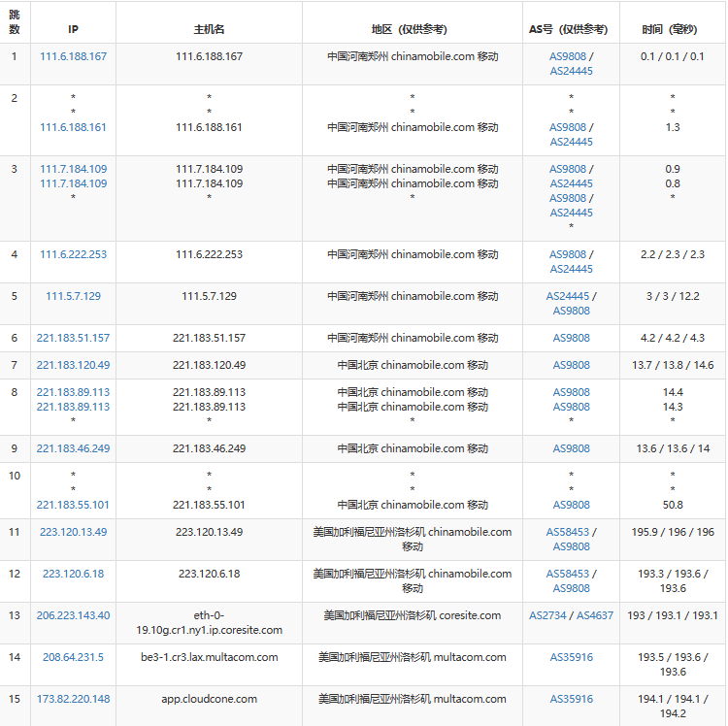Click AS35916 link in hop 15 row

click(x=571, y=699)
